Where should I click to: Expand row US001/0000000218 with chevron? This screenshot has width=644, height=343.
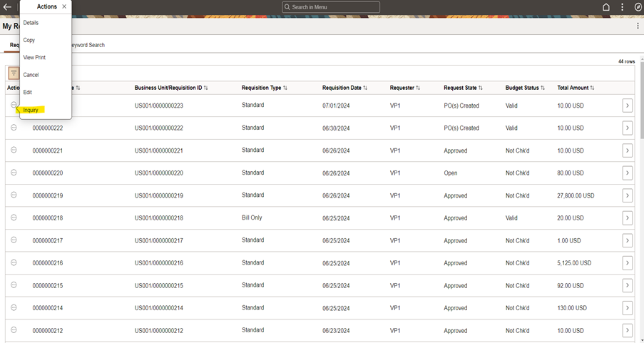coord(627,218)
